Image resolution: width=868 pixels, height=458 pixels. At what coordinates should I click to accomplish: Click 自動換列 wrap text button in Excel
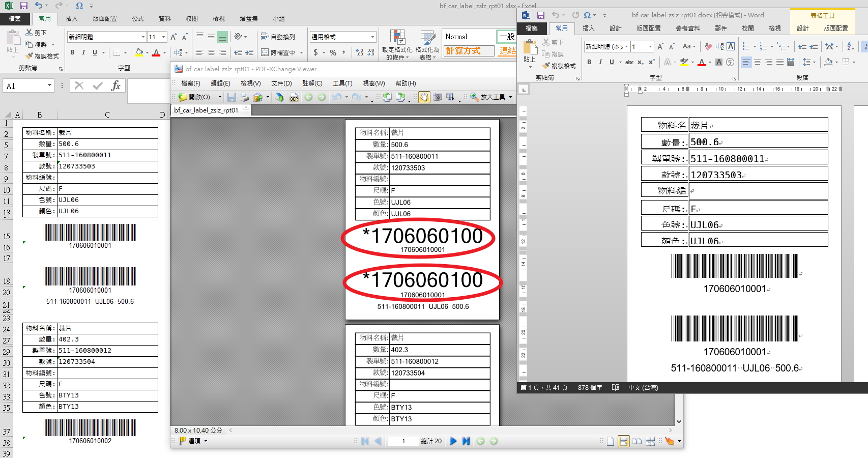[x=278, y=37]
